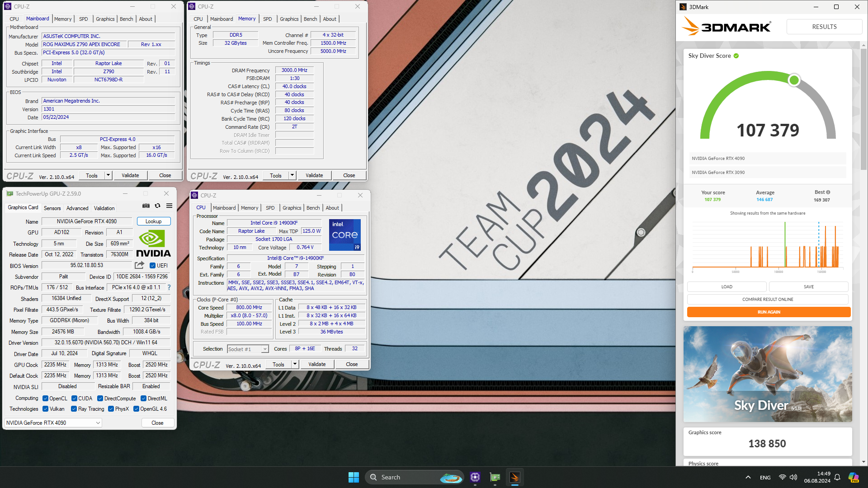
Task: Click the NVIDIA GeForce RTX 3090 row
Action: point(767,172)
